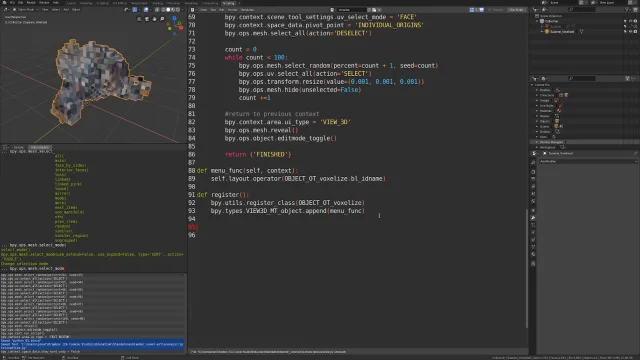Select wireframe viewport shading
Screen dimensions: 640x360
pyautogui.click(x=163, y=9)
